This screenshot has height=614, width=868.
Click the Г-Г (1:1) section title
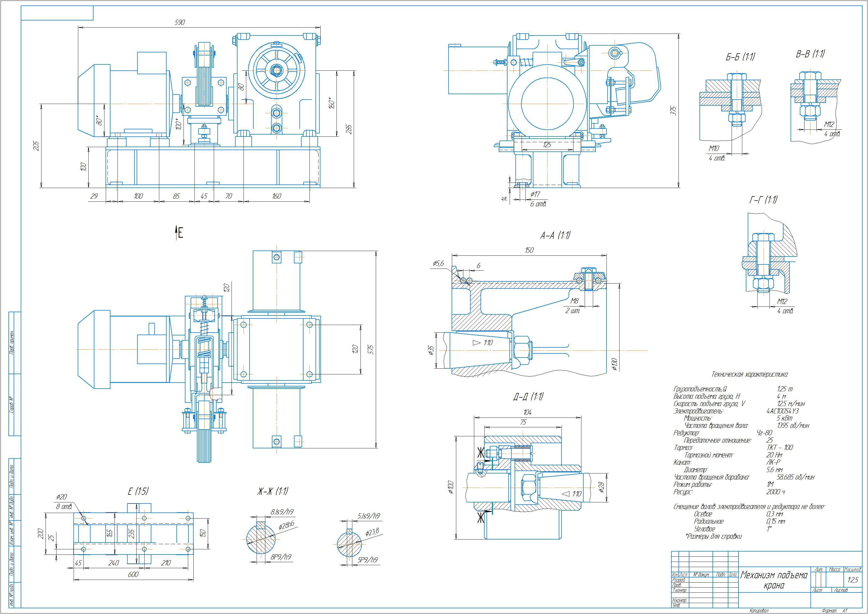pos(763,200)
